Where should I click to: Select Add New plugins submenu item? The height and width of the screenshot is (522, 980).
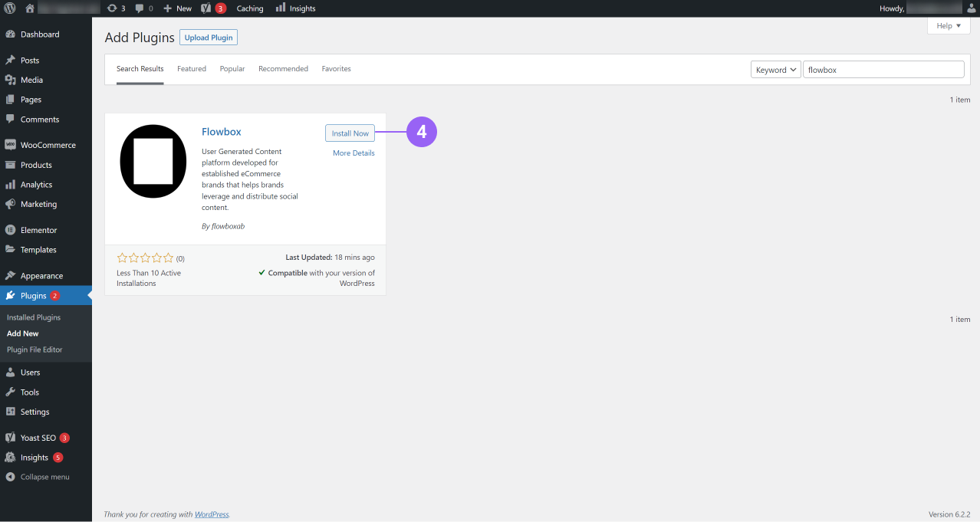point(23,333)
